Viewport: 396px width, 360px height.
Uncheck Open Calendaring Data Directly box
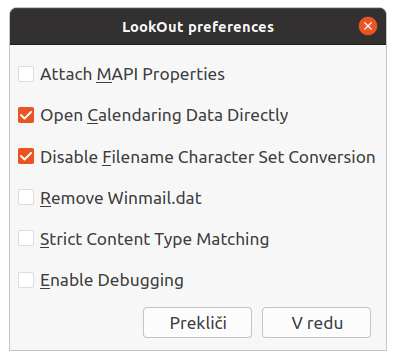pyautogui.click(x=26, y=115)
